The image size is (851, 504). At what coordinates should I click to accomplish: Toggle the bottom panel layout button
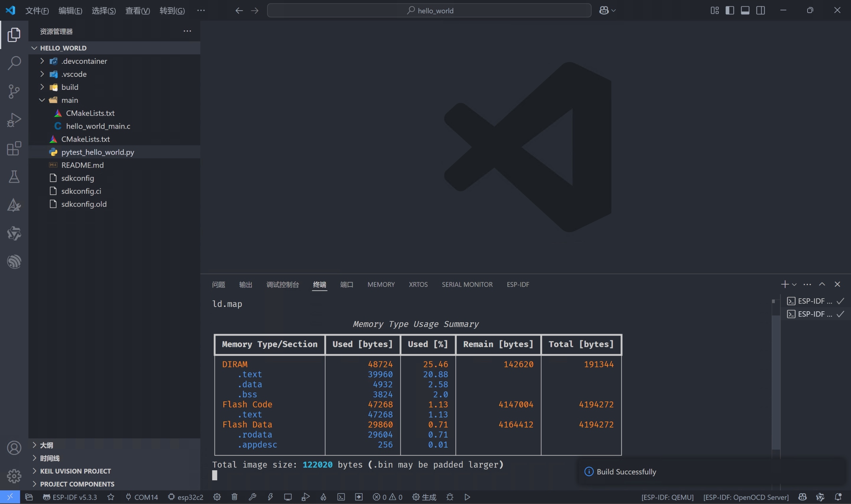[745, 11]
